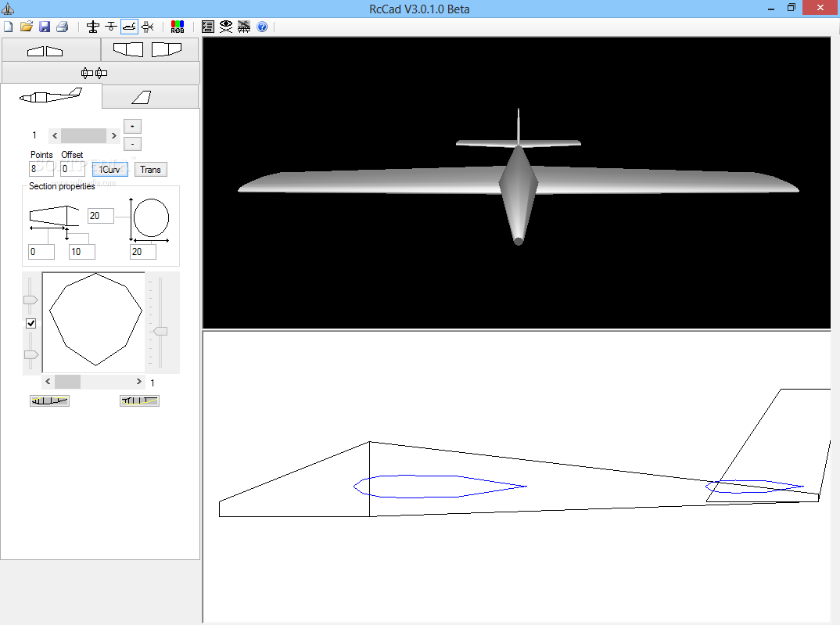Go to next fuselage section with right arrow
The height and width of the screenshot is (625, 840).
[x=113, y=135]
